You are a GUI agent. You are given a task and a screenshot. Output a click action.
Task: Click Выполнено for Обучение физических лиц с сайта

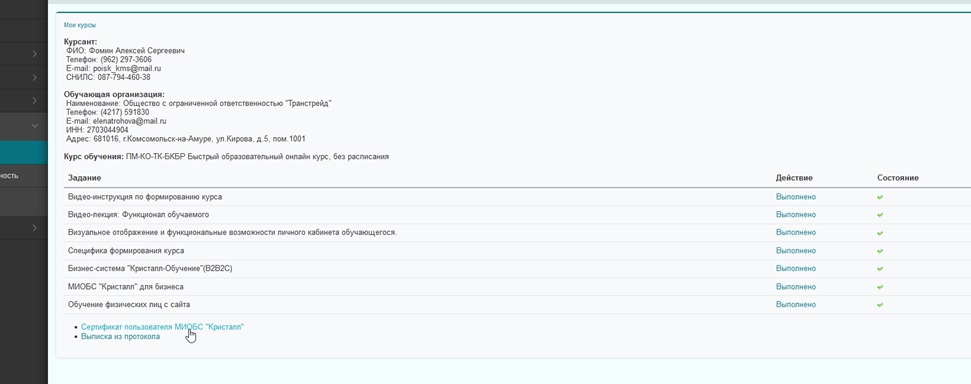coord(796,305)
